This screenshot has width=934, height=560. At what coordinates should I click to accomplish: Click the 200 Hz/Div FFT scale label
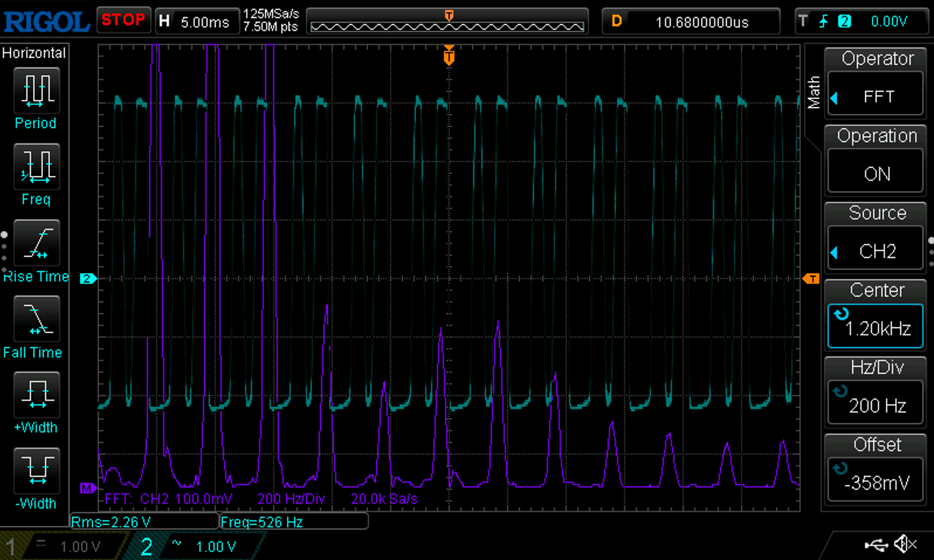(291, 499)
